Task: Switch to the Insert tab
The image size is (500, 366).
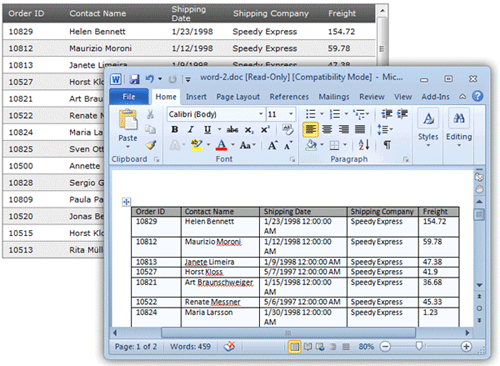Action: 196,97
